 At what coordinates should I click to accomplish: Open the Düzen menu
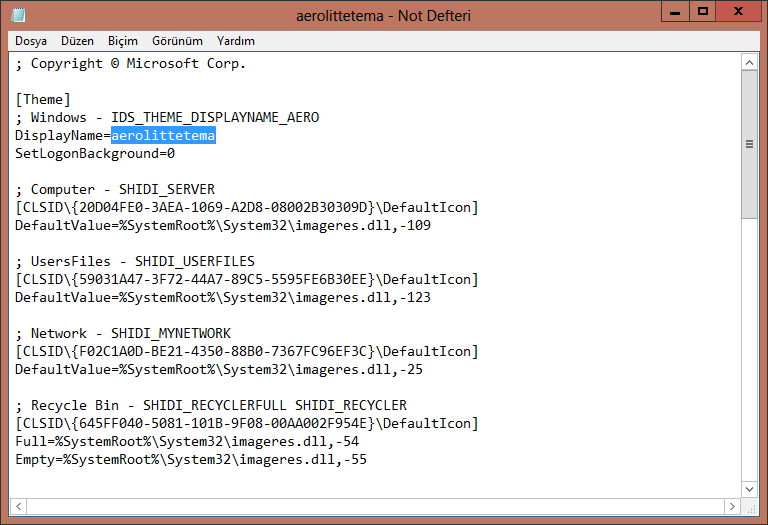coord(77,41)
